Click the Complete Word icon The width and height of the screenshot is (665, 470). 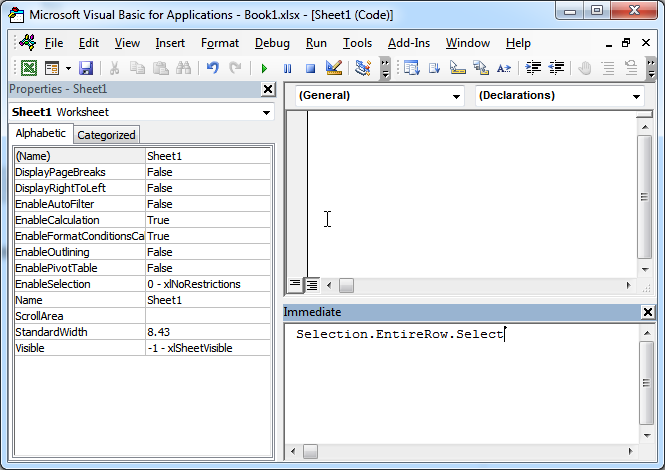pos(504,68)
